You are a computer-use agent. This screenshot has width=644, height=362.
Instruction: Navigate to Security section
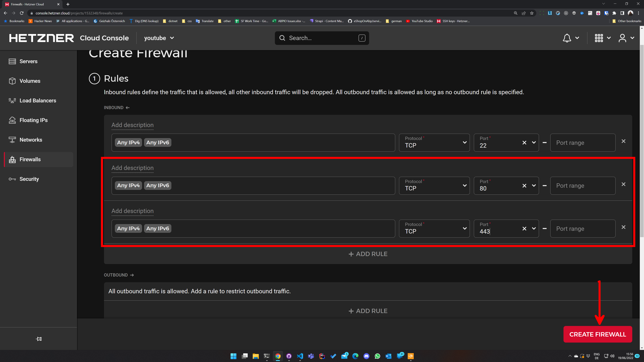pos(29,179)
